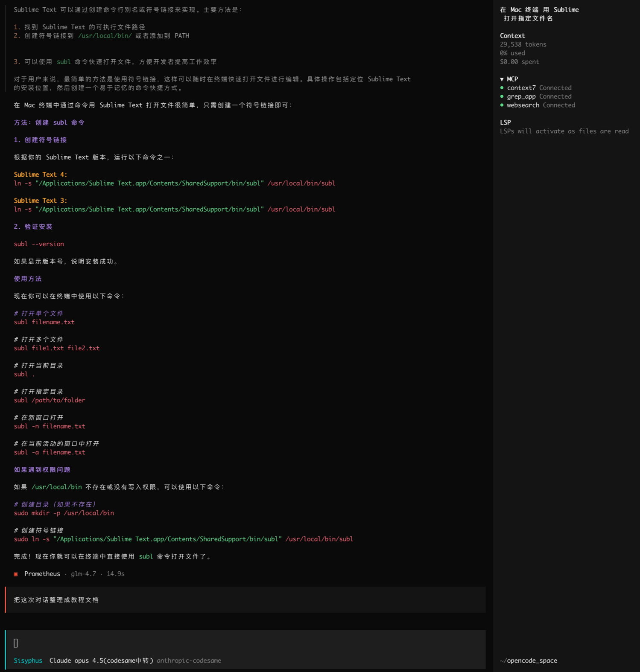The image size is (640, 672).
Task: Click the 'sudo ln -s' symlink command
Action: [x=184, y=539]
